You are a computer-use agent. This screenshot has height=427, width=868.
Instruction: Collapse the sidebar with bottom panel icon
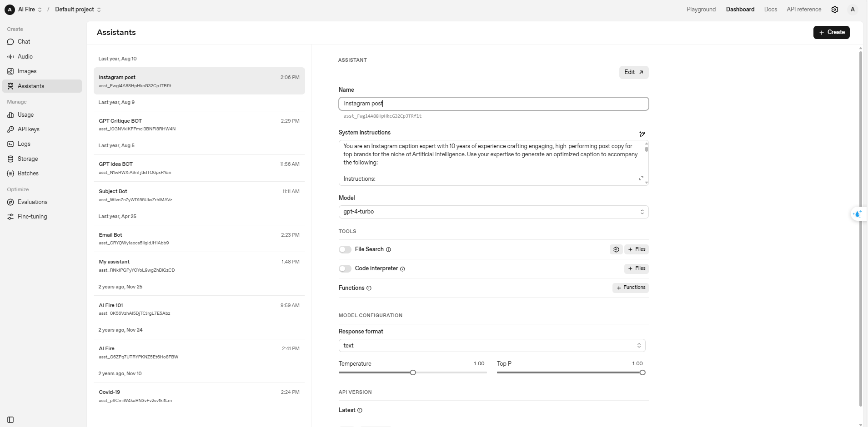(10, 420)
